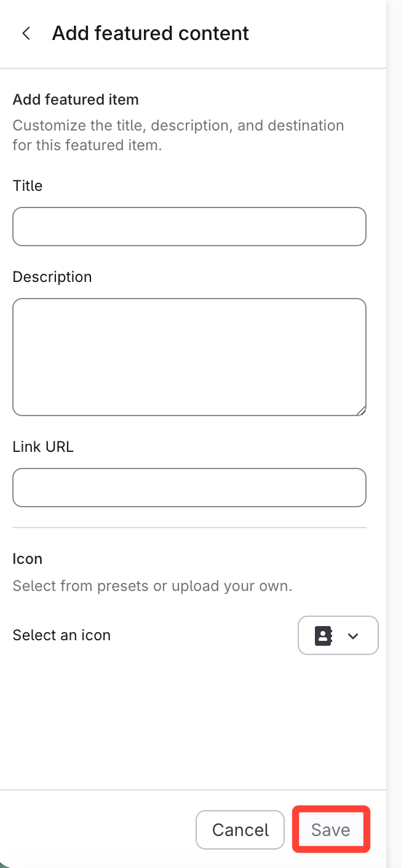This screenshot has height=868, width=401.
Task: Click the Description box resize handle
Action: point(360,411)
